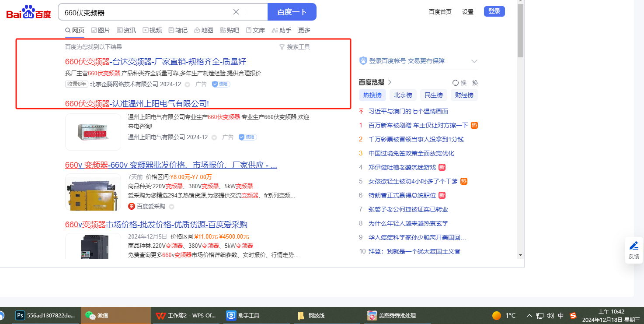The image size is (644, 324).
Task: Click the 换一换 refresh icon
Action: [x=456, y=83]
